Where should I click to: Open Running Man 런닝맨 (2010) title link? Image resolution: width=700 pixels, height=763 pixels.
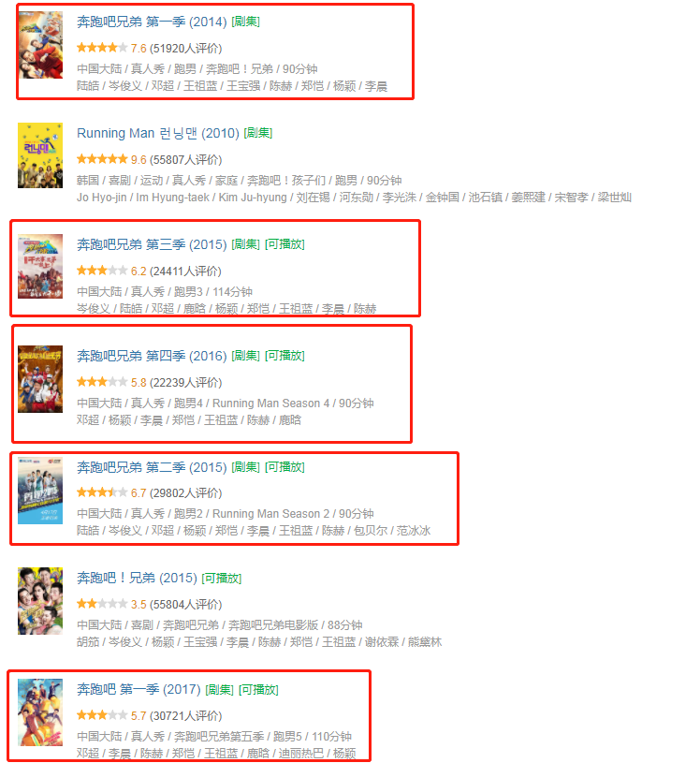pos(158,133)
